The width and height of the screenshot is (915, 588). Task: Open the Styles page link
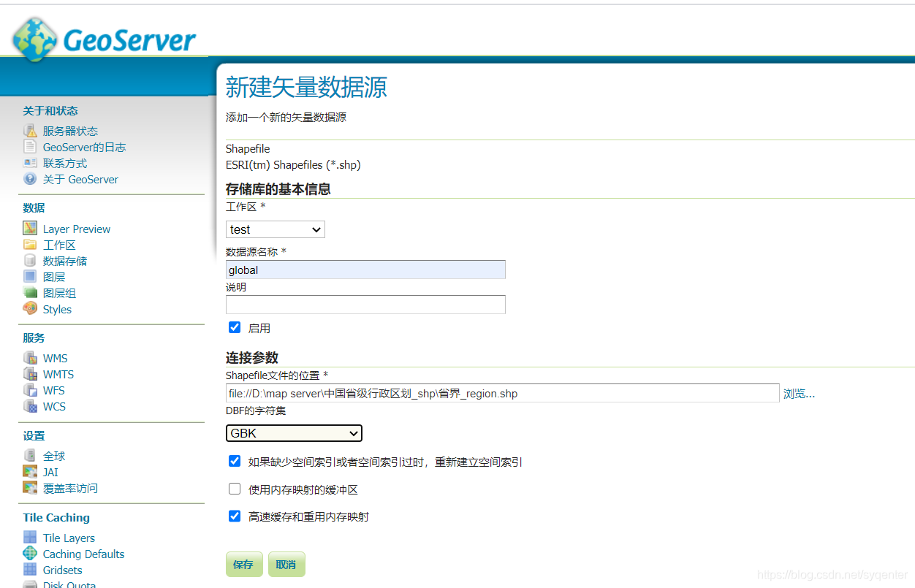(57, 309)
